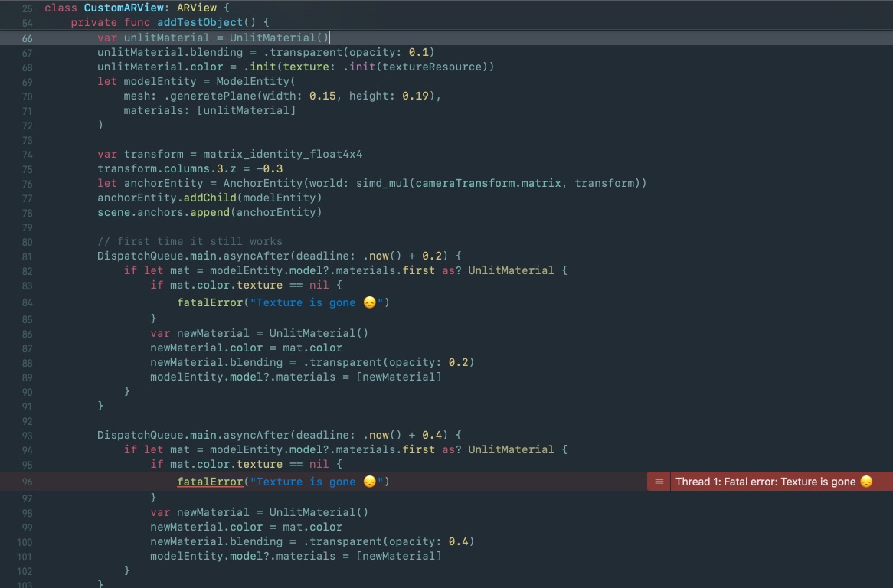
Task: Click the fatalError call on line 84
Action: [210, 302]
